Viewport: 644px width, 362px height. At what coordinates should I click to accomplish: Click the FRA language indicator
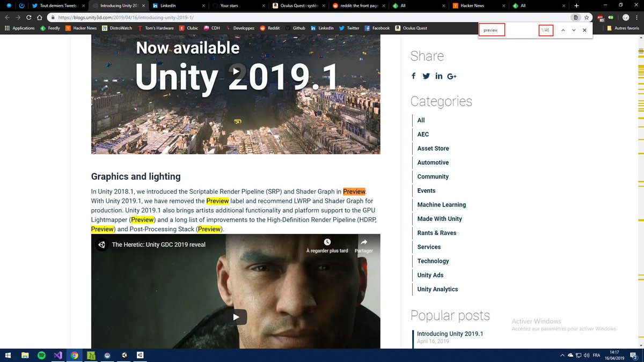(596, 355)
